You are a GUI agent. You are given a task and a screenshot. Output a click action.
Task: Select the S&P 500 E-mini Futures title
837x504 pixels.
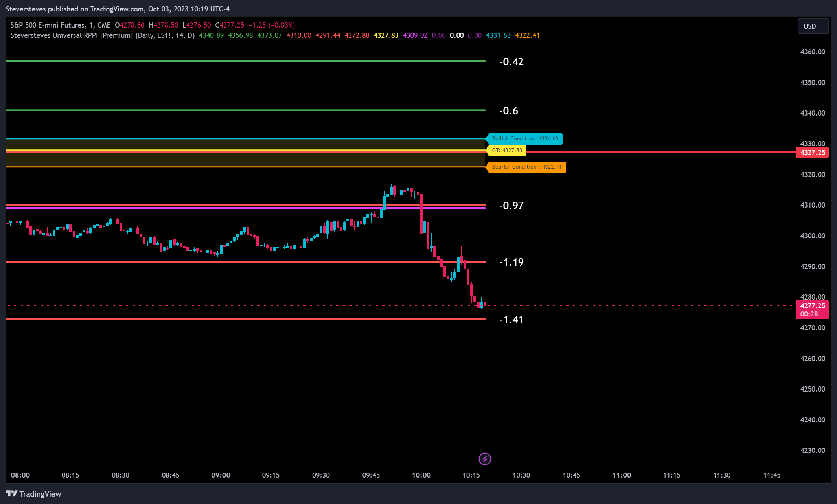pos(61,25)
